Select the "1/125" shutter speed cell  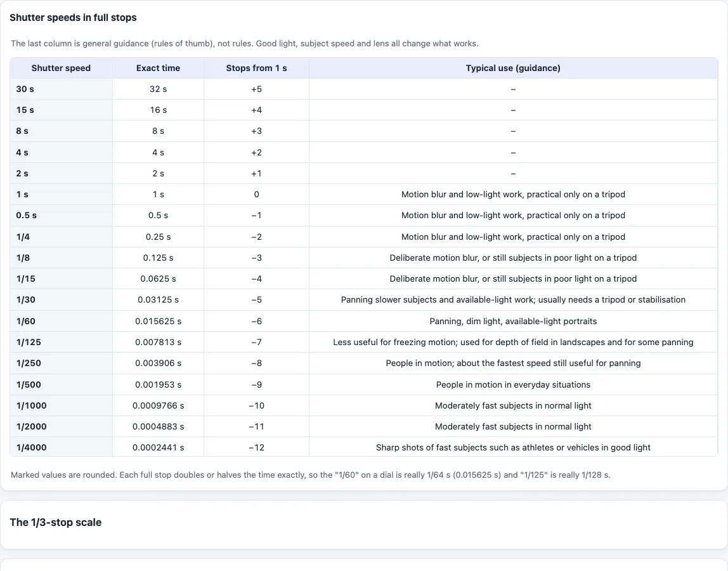pyautogui.click(x=61, y=342)
